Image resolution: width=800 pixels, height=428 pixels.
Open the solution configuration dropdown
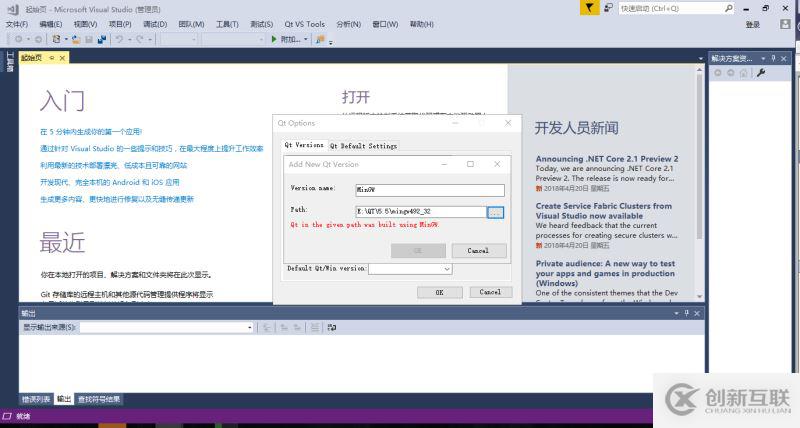coord(193,39)
